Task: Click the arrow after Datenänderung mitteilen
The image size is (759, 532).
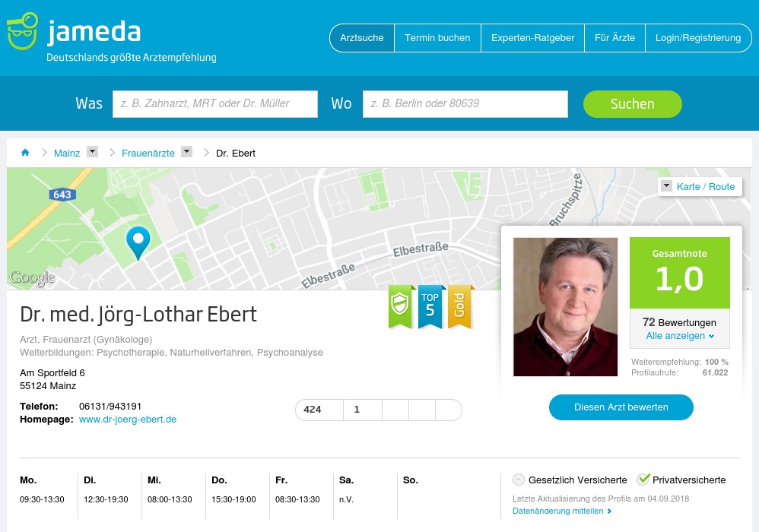Action: click(608, 511)
